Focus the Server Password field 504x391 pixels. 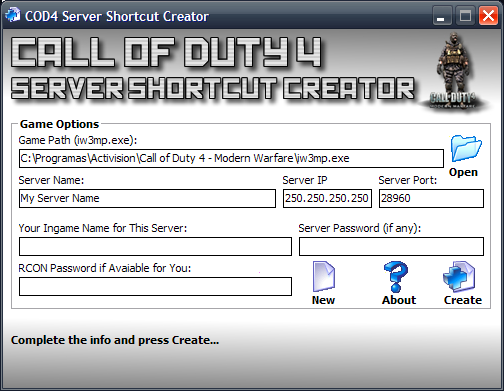pyautogui.click(x=391, y=246)
